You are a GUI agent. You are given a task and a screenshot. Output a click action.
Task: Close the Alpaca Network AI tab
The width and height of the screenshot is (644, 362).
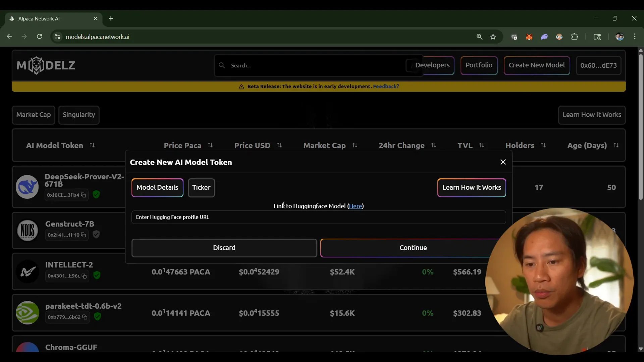(x=96, y=18)
